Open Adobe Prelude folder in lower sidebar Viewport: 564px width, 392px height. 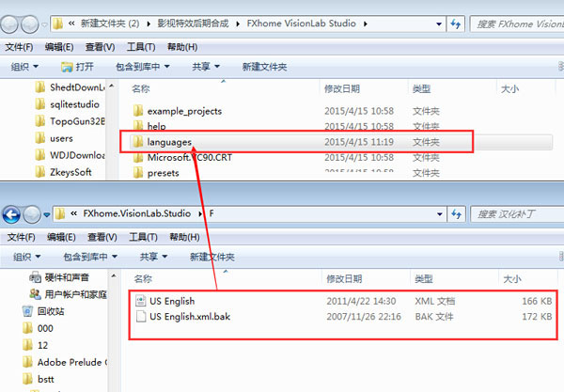[65, 362]
